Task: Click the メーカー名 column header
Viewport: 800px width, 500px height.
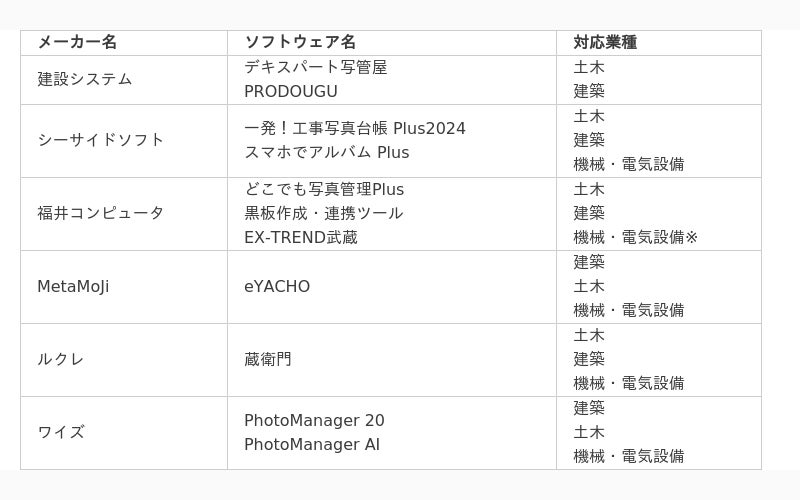Action: [x=78, y=42]
